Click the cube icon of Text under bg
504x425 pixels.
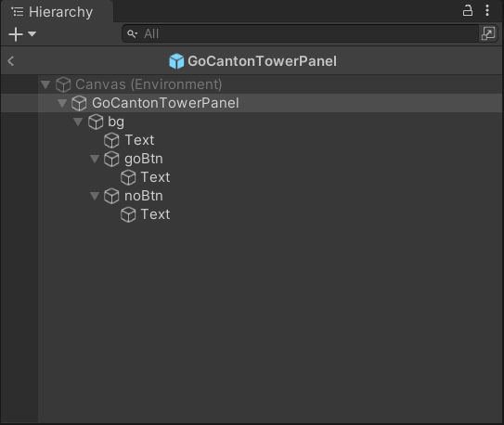111,140
